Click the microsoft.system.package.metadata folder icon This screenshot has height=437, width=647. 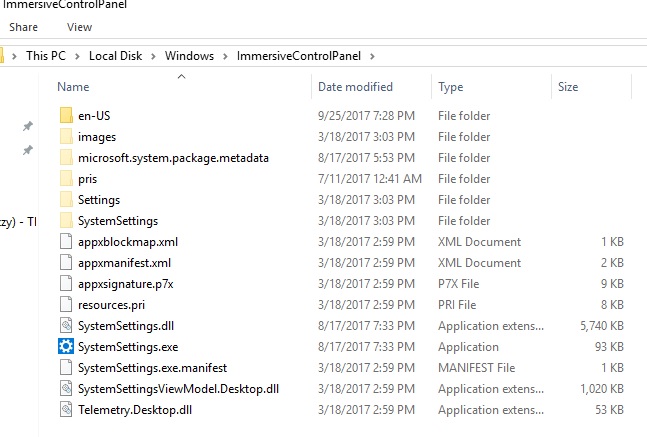point(66,158)
